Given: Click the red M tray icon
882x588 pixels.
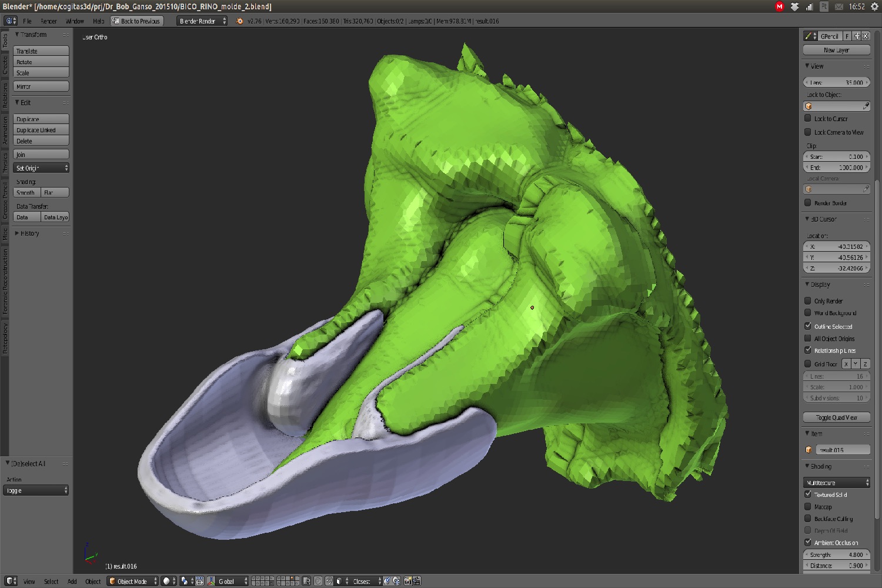Looking at the screenshot, I should click(x=780, y=6).
